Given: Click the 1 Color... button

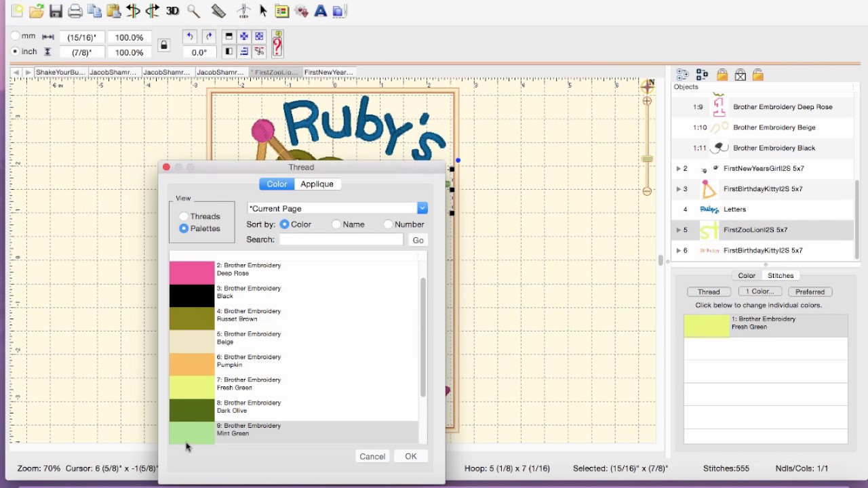Looking at the screenshot, I should 759,291.
